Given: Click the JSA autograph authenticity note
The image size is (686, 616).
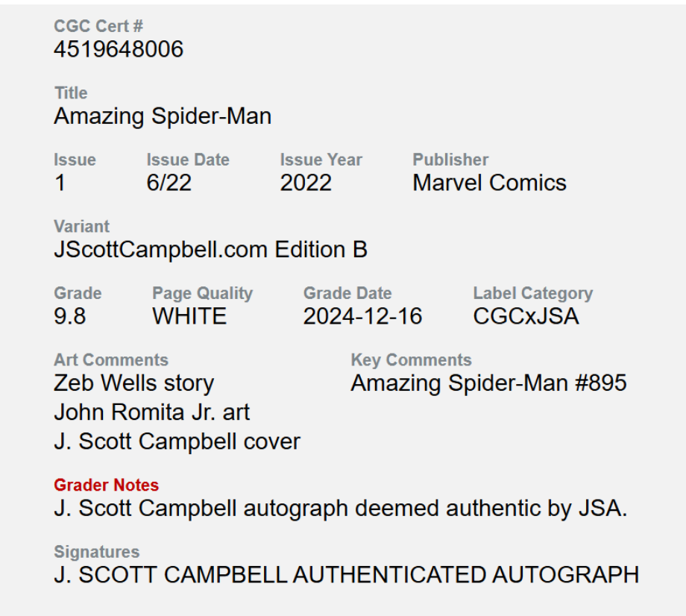Looking at the screenshot, I should tap(340, 509).
